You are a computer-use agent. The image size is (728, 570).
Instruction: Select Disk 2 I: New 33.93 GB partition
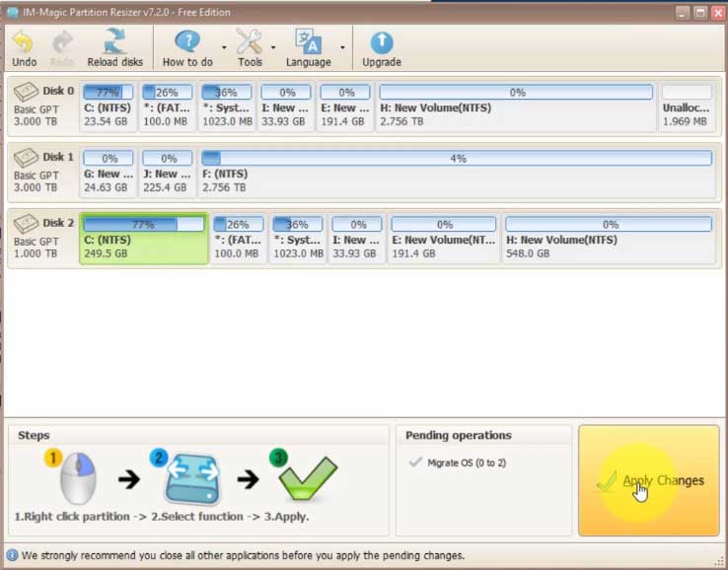pos(357,239)
